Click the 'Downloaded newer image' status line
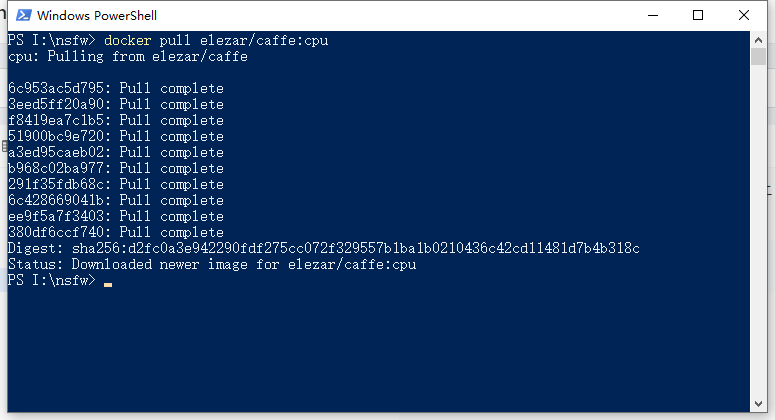The image size is (775, 420). (212, 264)
